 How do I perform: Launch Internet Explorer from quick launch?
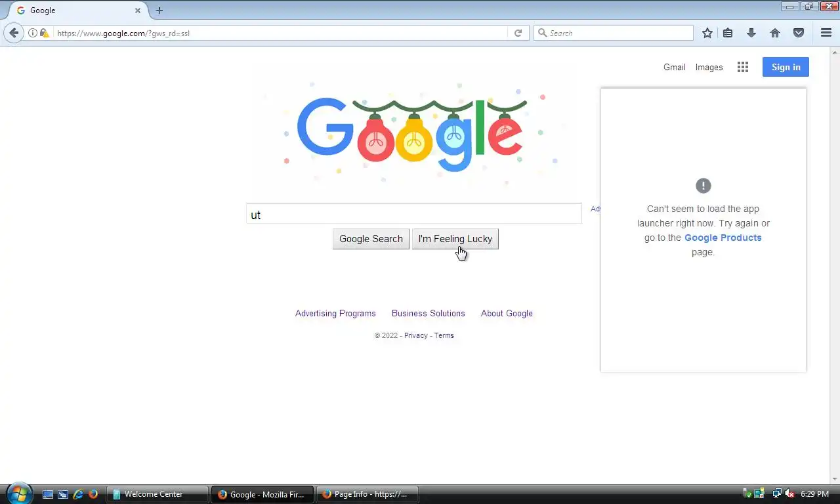click(78, 494)
